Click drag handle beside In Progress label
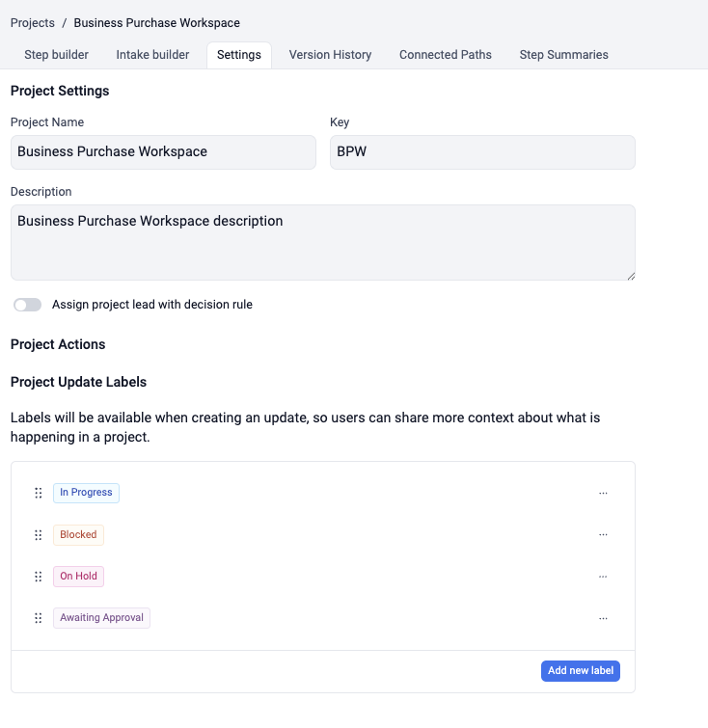This screenshot has width=708, height=728. coord(39,493)
